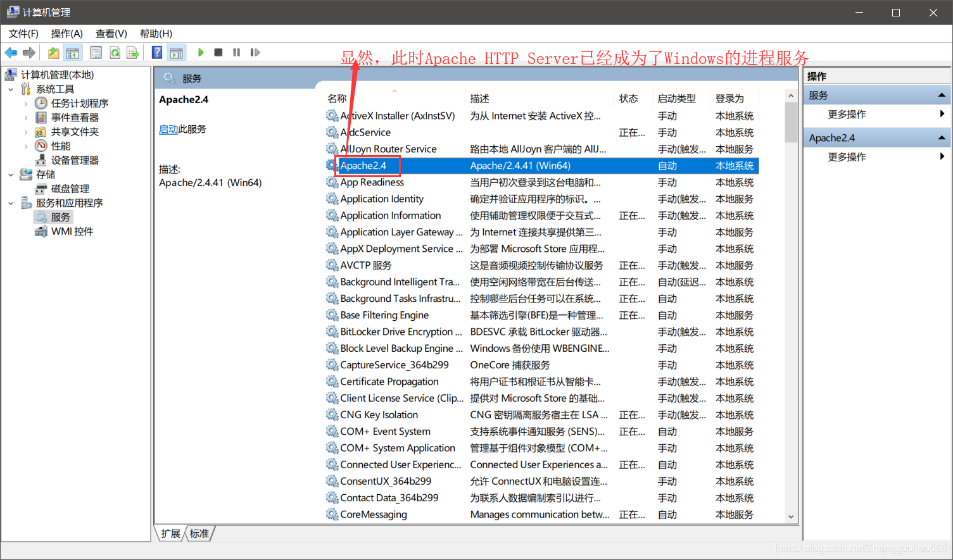Viewport: 953px width, 560px height.
Task: Click the Export List toolbar icon
Action: pos(133,53)
